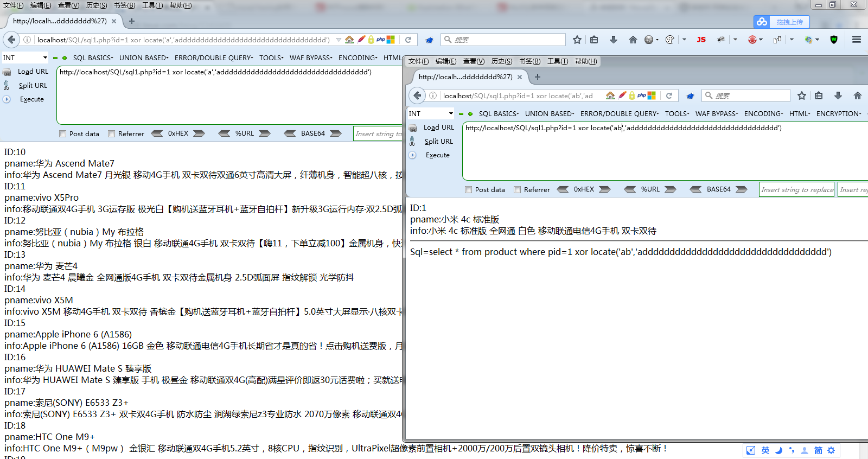Open the hamburger menu in the left window
Viewport: 868px width, 459px height.
click(x=857, y=40)
